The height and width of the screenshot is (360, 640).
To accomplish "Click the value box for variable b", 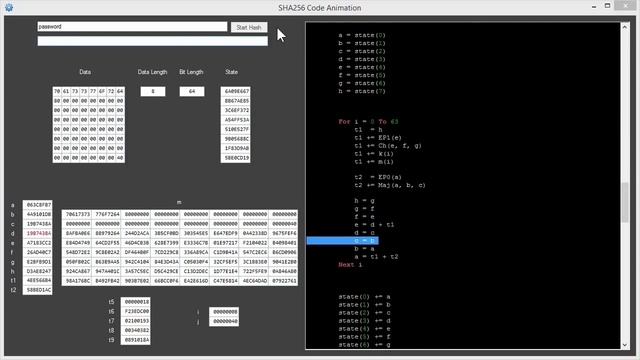I will tap(38, 214).
